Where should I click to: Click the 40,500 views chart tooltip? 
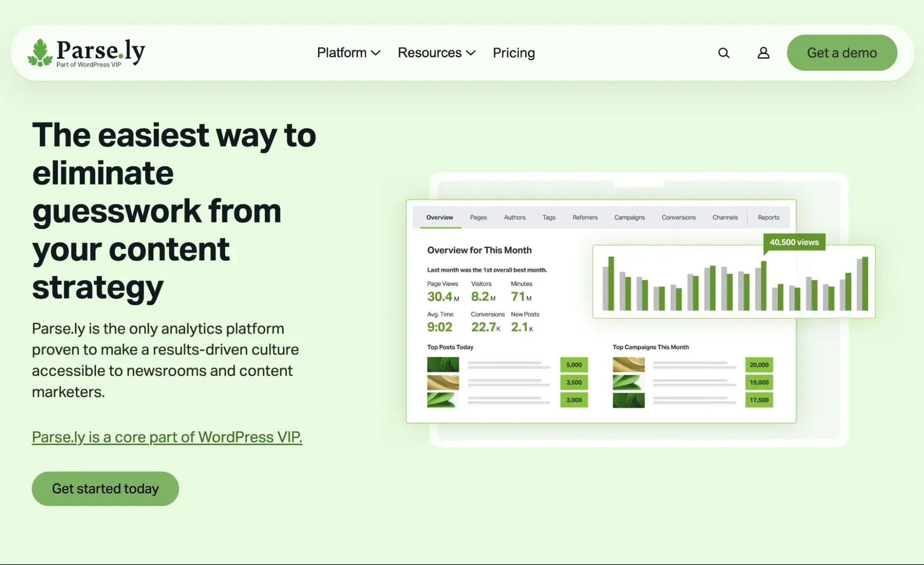[x=794, y=243]
